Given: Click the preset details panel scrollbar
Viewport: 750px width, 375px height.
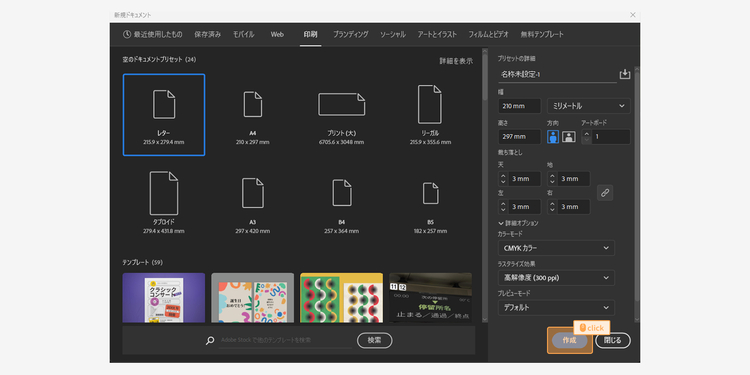Looking at the screenshot, I should (636, 187).
